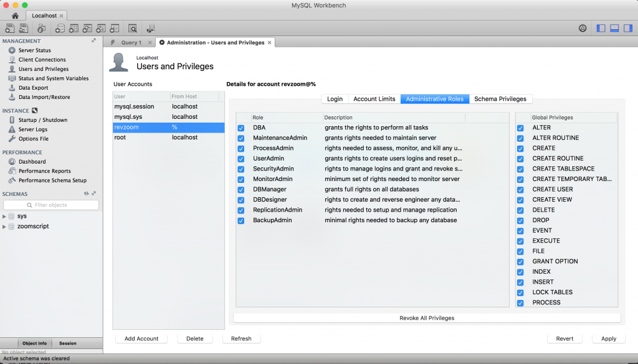Click the Performance Schema Setup icon

[x=12, y=180]
